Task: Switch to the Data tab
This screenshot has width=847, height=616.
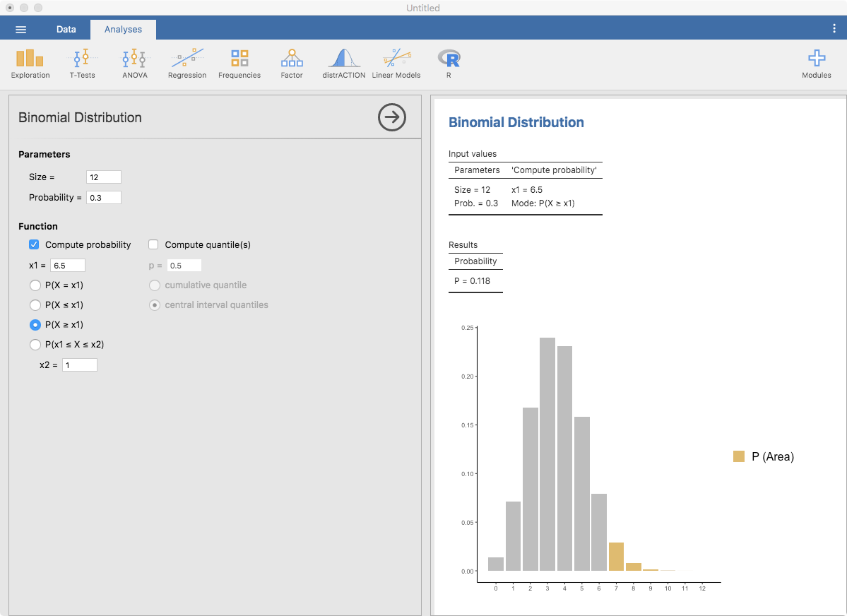Action: pos(66,29)
